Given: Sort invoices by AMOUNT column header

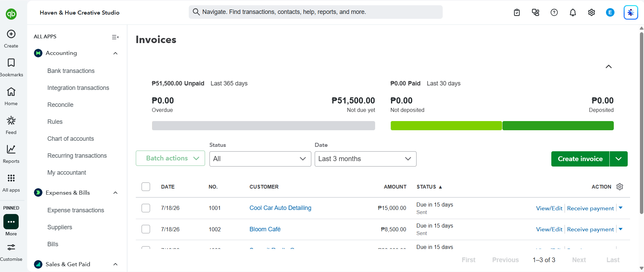Looking at the screenshot, I should (x=395, y=187).
